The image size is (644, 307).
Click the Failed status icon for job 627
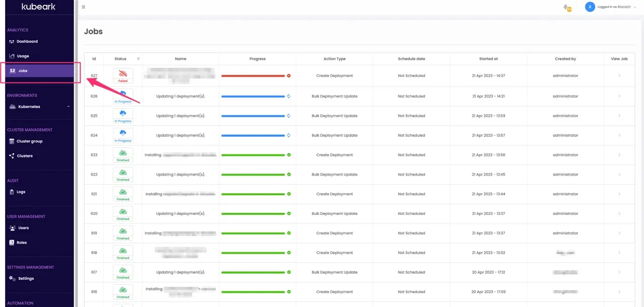123,73
